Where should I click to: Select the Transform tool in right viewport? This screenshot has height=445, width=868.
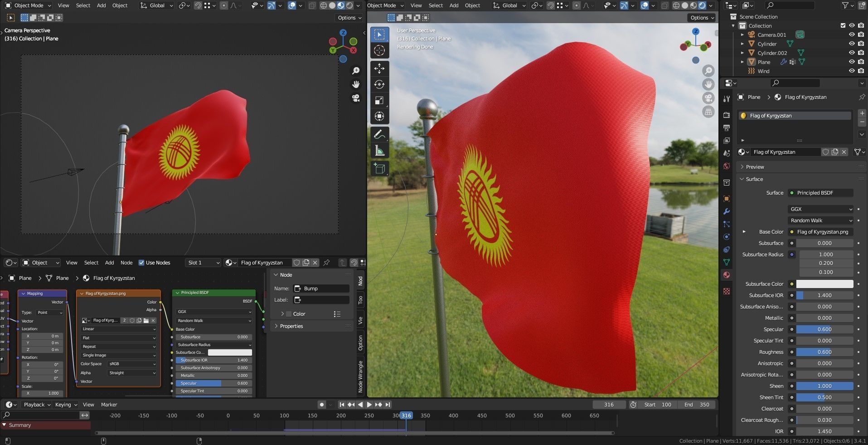[379, 116]
